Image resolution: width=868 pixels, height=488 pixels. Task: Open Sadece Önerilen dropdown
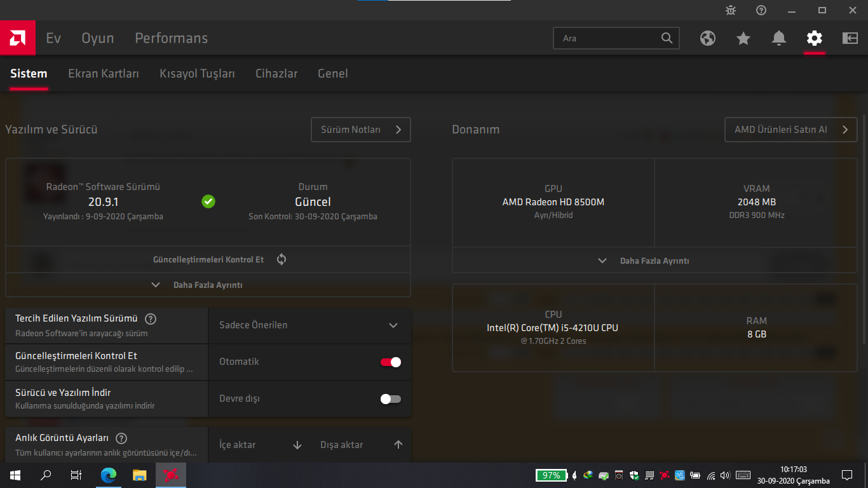coord(309,325)
